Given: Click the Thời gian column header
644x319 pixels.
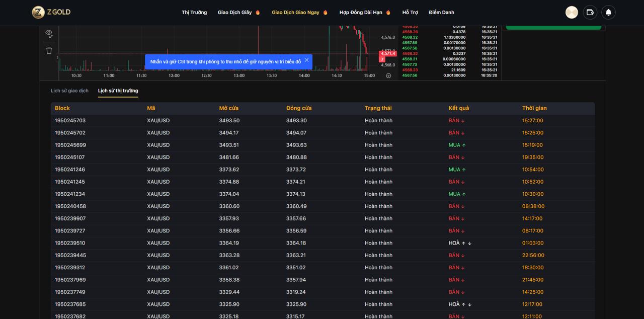Looking at the screenshot, I should [534, 108].
